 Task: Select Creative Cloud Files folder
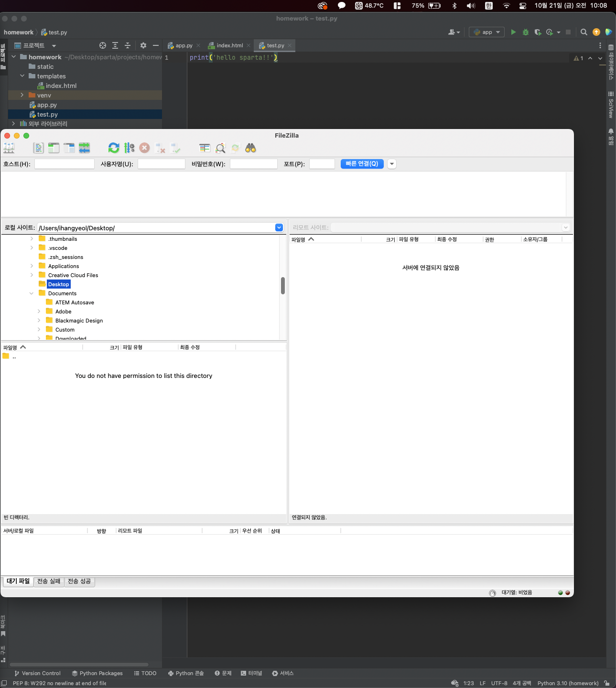pyautogui.click(x=73, y=275)
